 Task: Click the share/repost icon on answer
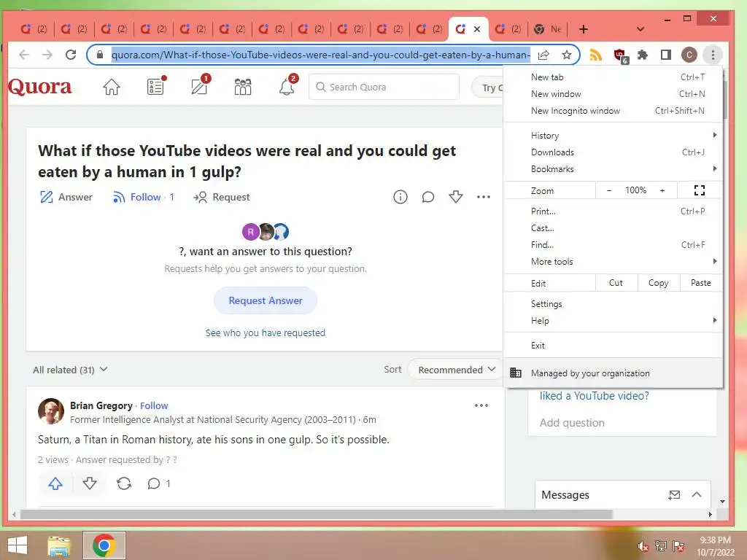[124, 484]
